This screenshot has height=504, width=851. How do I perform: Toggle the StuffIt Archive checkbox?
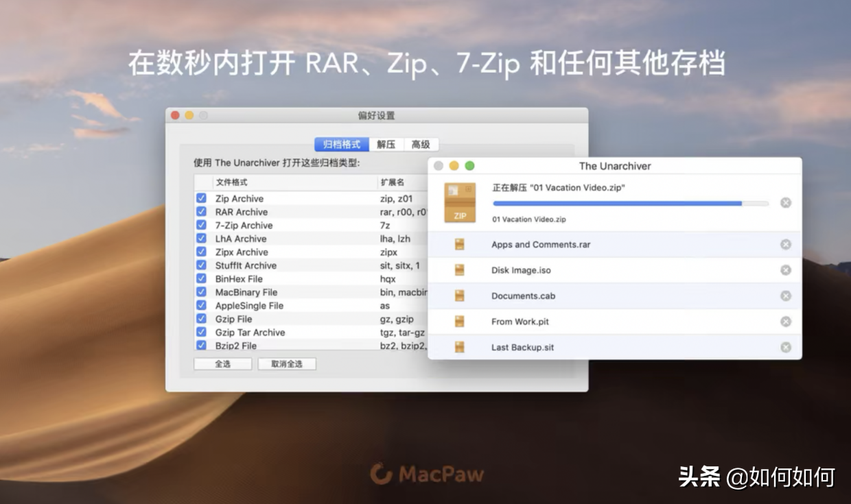tap(201, 265)
